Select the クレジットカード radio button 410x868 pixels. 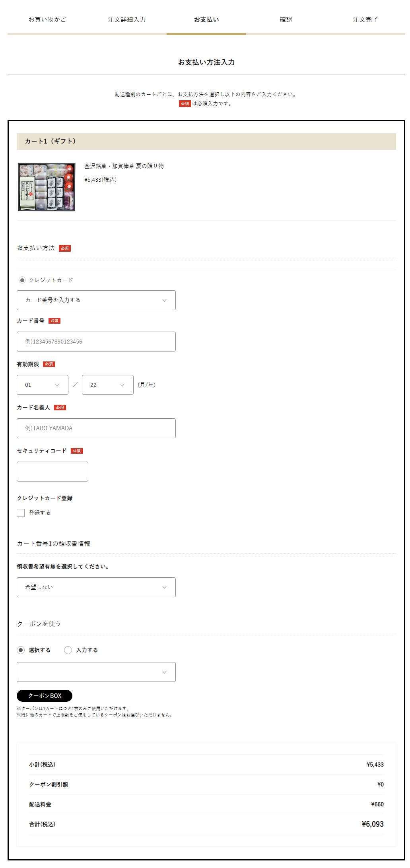[x=22, y=280]
